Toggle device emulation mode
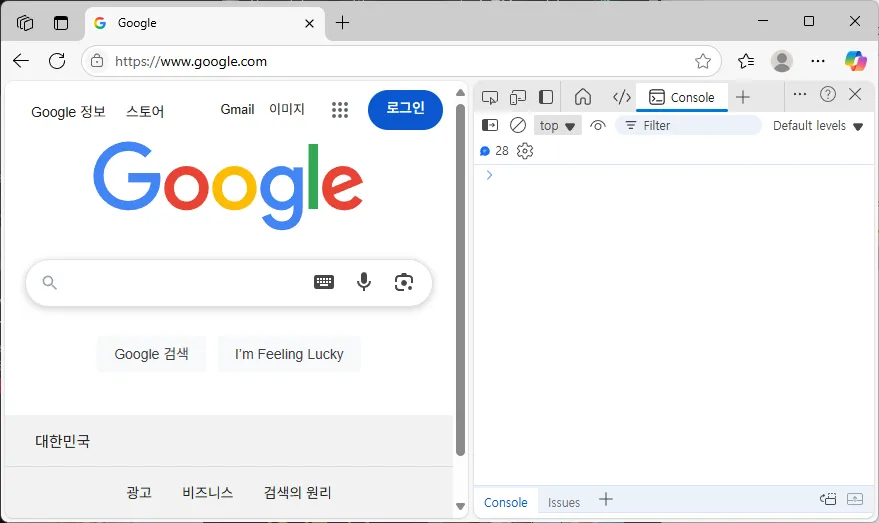 pyautogui.click(x=517, y=98)
